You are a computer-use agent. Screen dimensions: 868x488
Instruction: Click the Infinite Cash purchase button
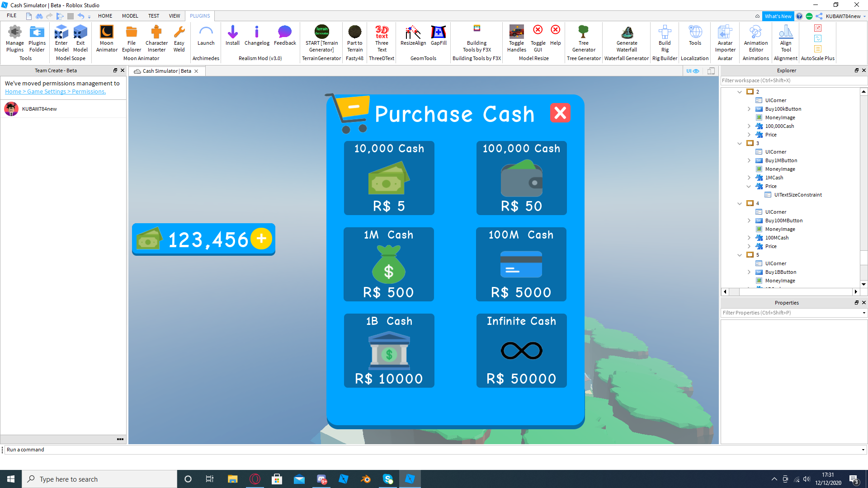pyautogui.click(x=521, y=351)
